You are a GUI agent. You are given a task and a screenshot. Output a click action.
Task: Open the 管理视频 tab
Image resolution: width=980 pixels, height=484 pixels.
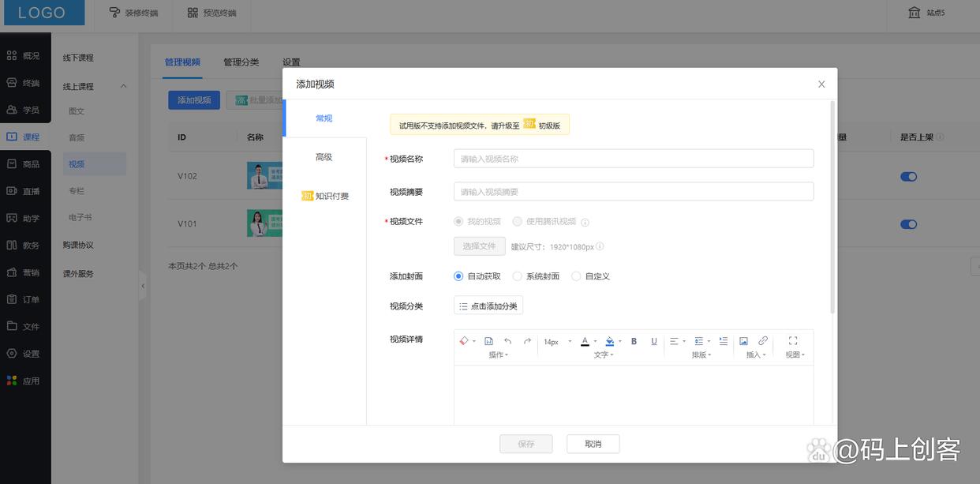pos(182,62)
